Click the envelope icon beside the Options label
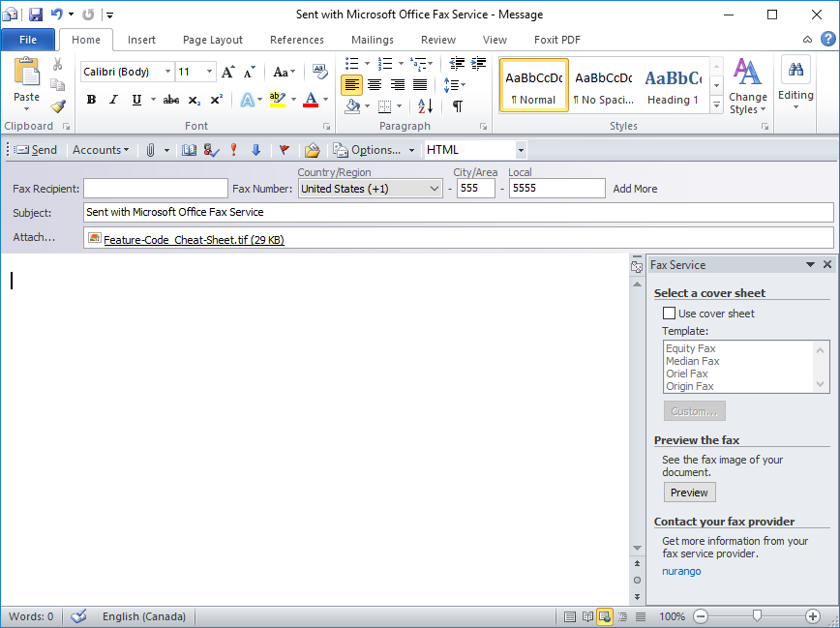Screen dimensions: 840x628 pyautogui.click(x=341, y=150)
